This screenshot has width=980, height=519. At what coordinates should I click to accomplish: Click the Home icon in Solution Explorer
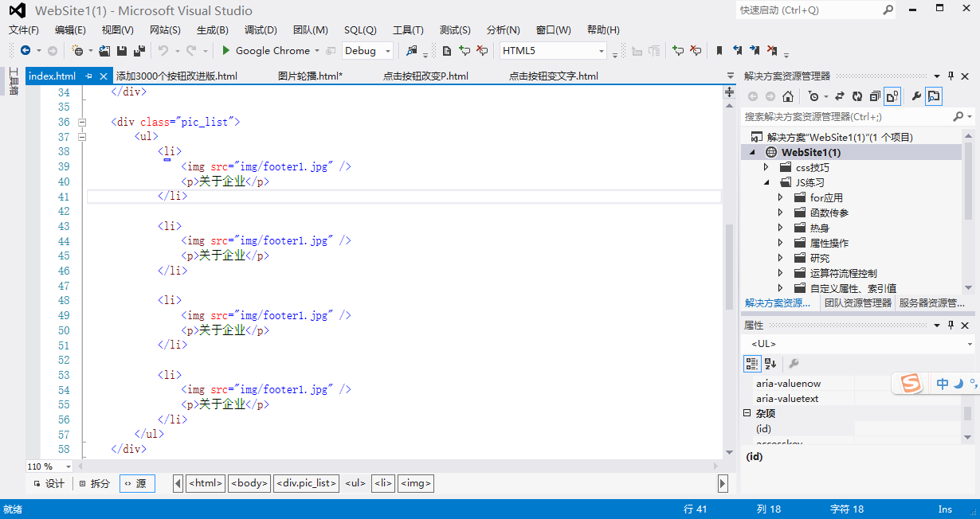pos(787,96)
